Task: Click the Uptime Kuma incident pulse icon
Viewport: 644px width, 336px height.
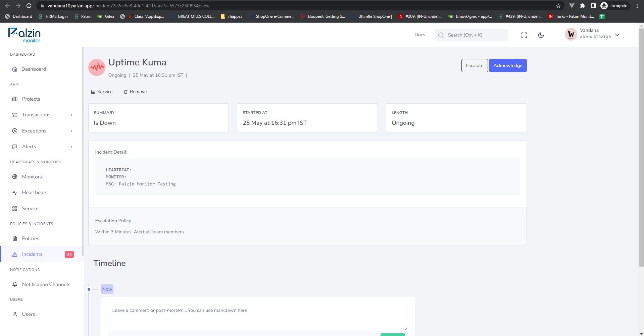Action: [x=97, y=68]
